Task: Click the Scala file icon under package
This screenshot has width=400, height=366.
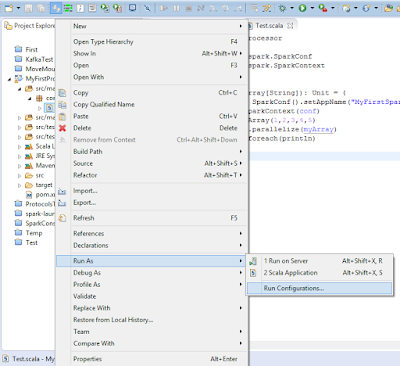Action: tap(49, 108)
